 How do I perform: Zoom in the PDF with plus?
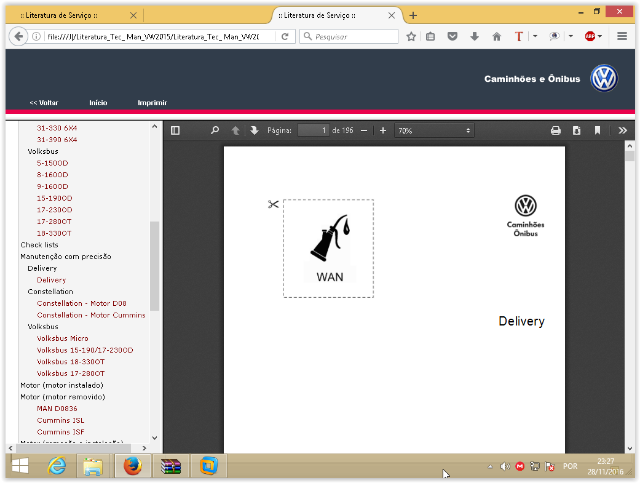[x=383, y=131]
